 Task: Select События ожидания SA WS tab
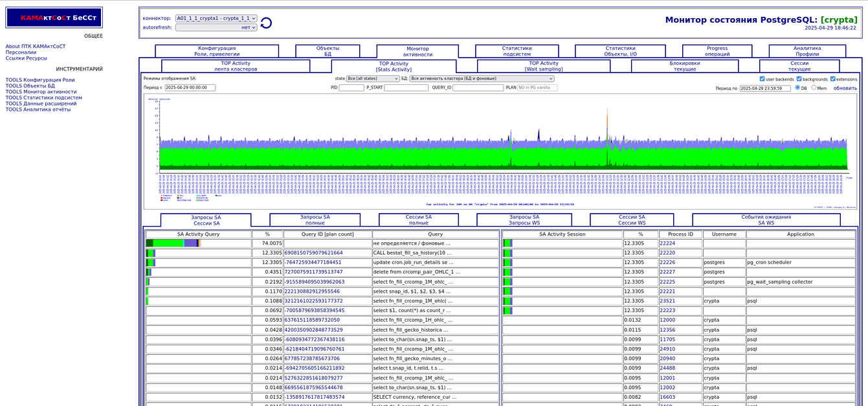pos(766,220)
